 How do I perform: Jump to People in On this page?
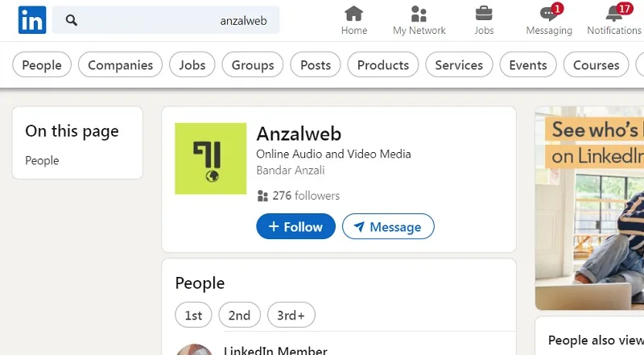(43, 161)
